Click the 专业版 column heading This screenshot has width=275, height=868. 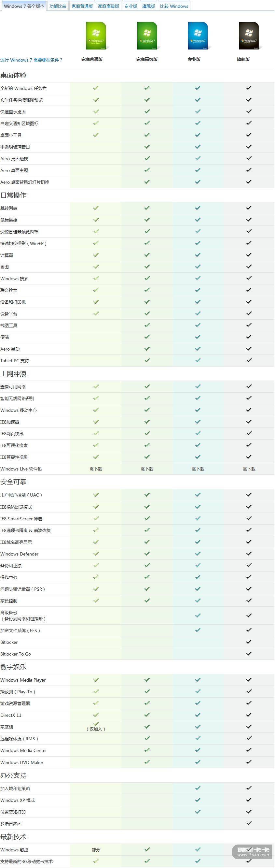tap(194, 59)
